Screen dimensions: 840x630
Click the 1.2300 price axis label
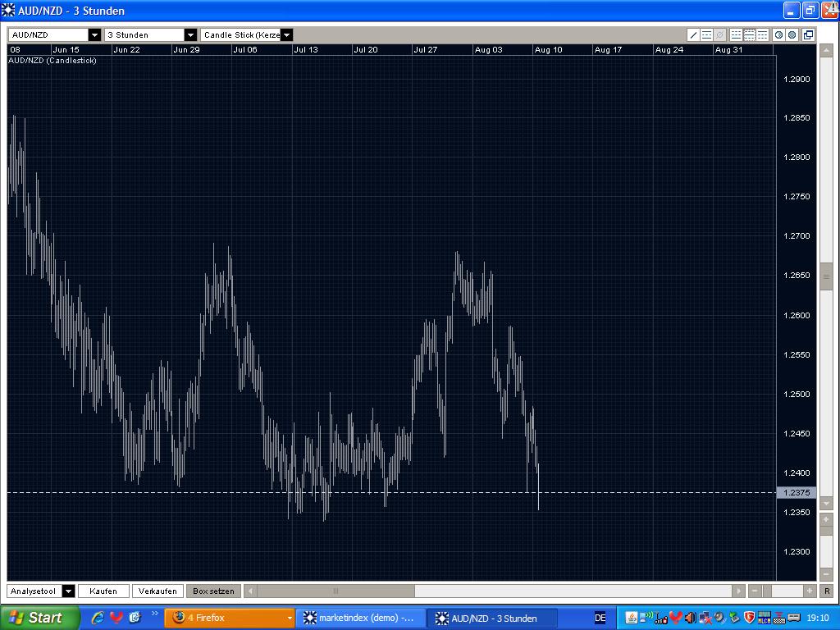pos(797,551)
